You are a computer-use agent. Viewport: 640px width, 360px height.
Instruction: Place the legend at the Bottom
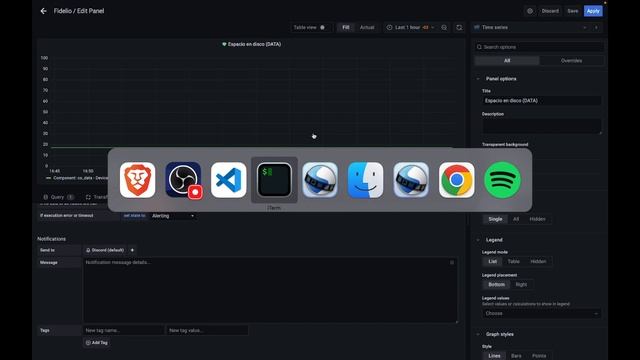click(x=496, y=284)
